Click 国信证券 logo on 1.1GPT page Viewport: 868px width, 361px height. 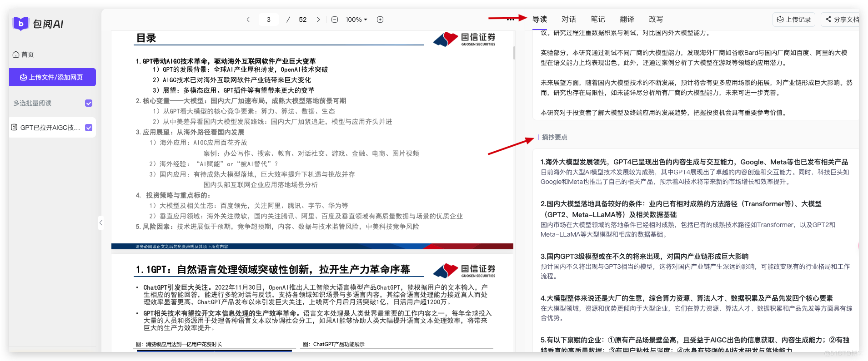pyautogui.click(x=464, y=271)
